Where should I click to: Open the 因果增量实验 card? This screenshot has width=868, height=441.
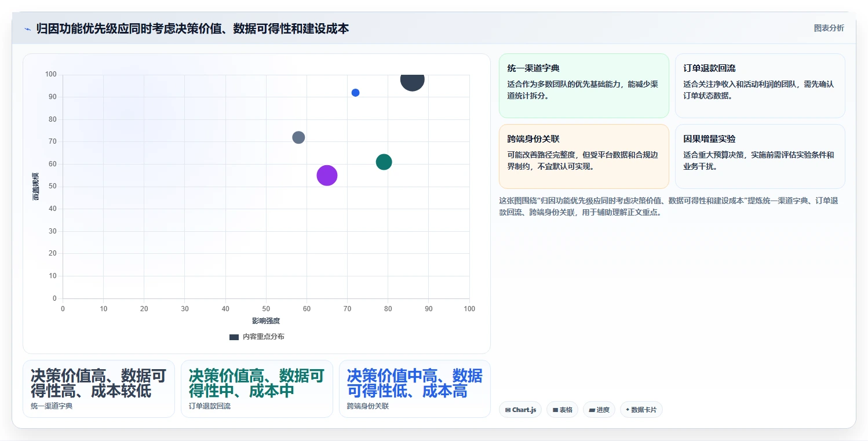tap(760, 156)
